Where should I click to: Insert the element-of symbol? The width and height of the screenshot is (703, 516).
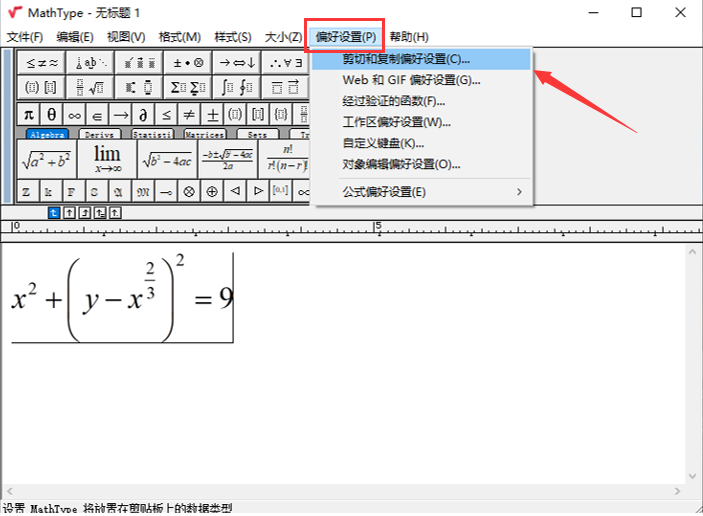pyautogui.click(x=97, y=115)
